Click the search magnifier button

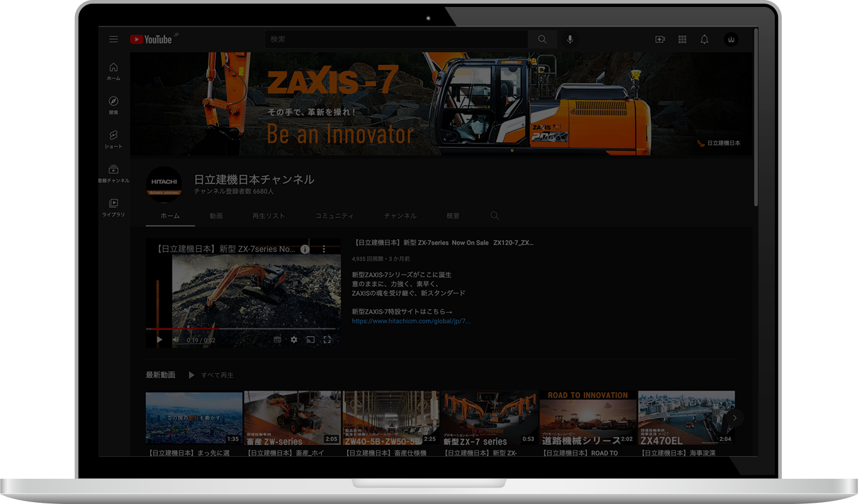tap(542, 39)
